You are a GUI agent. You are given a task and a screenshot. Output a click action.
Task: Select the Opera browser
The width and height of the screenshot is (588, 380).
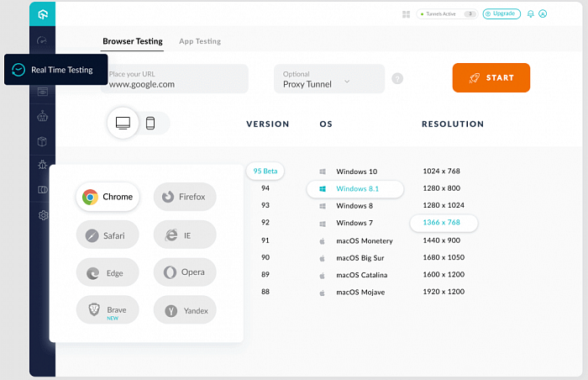185,272
